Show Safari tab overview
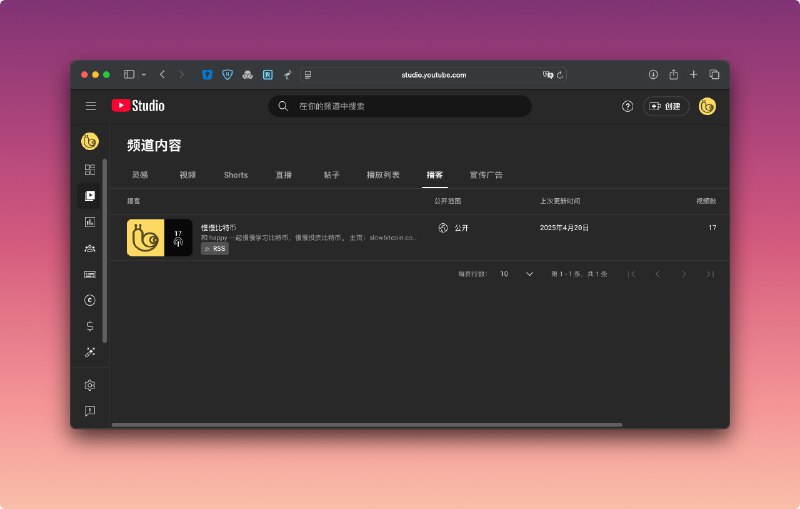The image size is (800, 509). (714, 74)
